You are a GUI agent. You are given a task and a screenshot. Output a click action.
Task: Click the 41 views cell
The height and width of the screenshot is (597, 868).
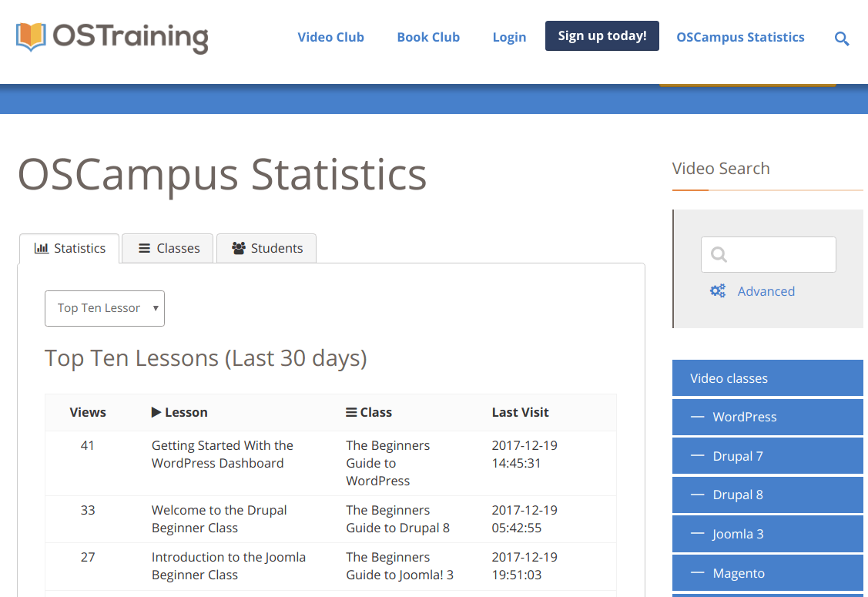88,445
